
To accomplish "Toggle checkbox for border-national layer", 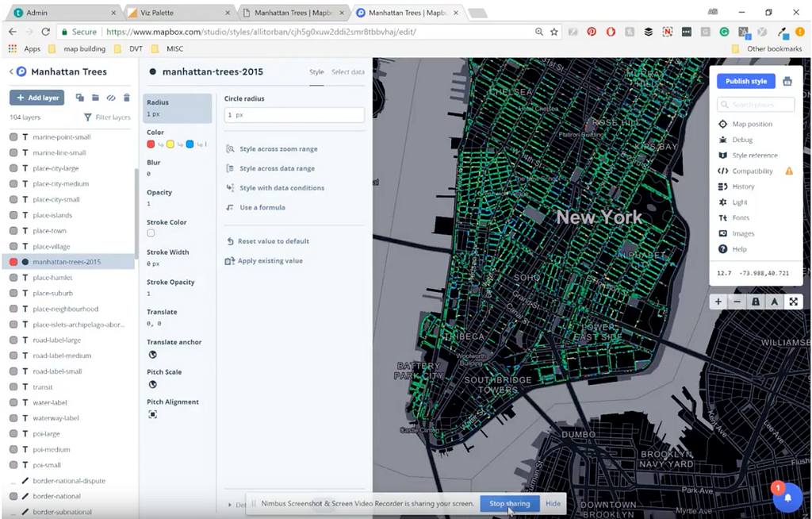I will click(x=13, y=496).
